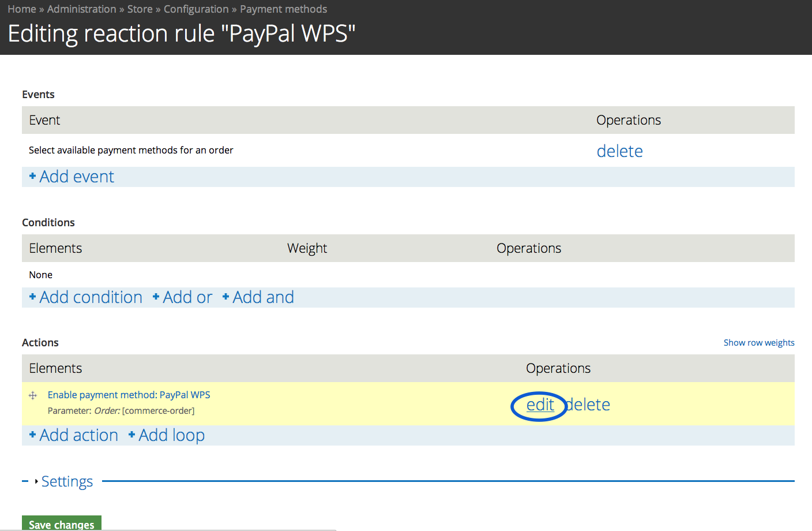
Task: Click the Conditions section heading
Action: coord(48,223)
